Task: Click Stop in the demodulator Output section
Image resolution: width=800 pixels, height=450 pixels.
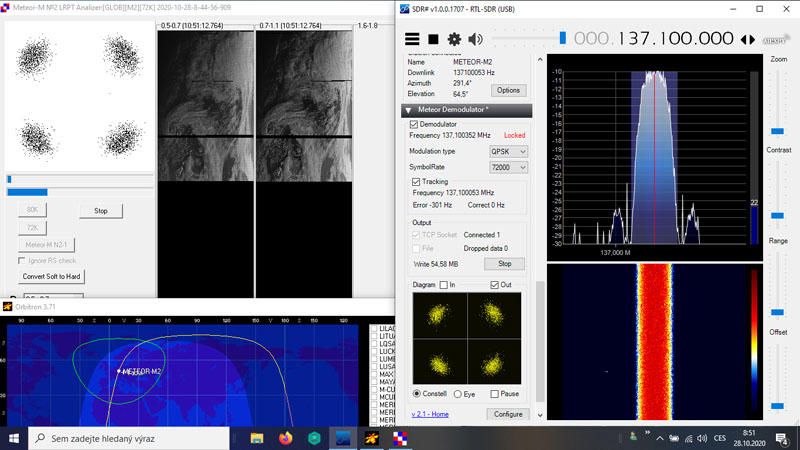Action: pyautogui.click(x=505, y=264)
